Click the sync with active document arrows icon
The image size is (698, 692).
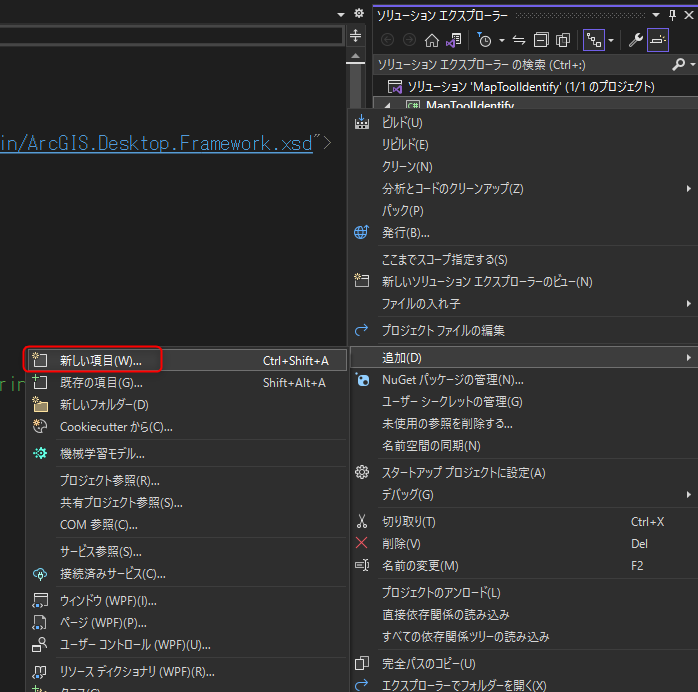pyautogui.click(x=519, y=40)
